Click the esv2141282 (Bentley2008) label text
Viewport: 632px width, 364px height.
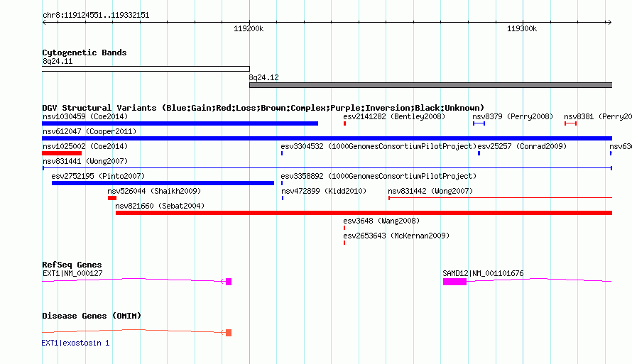click(x=394, y=117)
